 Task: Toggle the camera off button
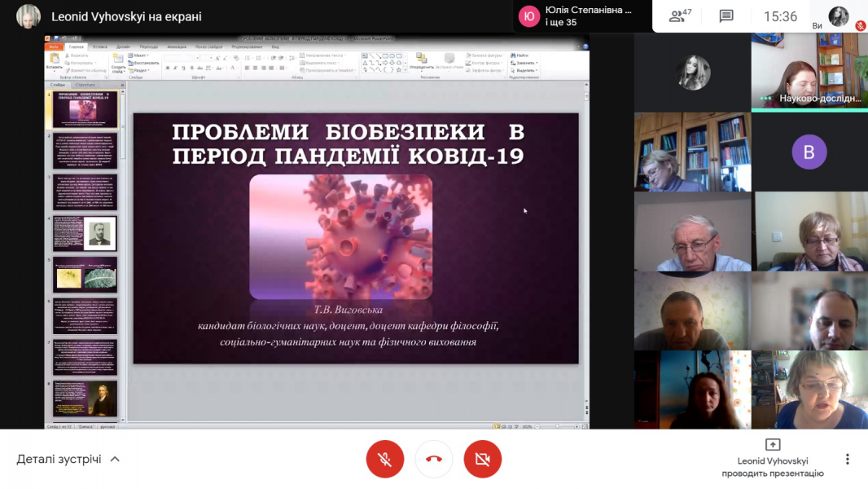pos(482,460)
